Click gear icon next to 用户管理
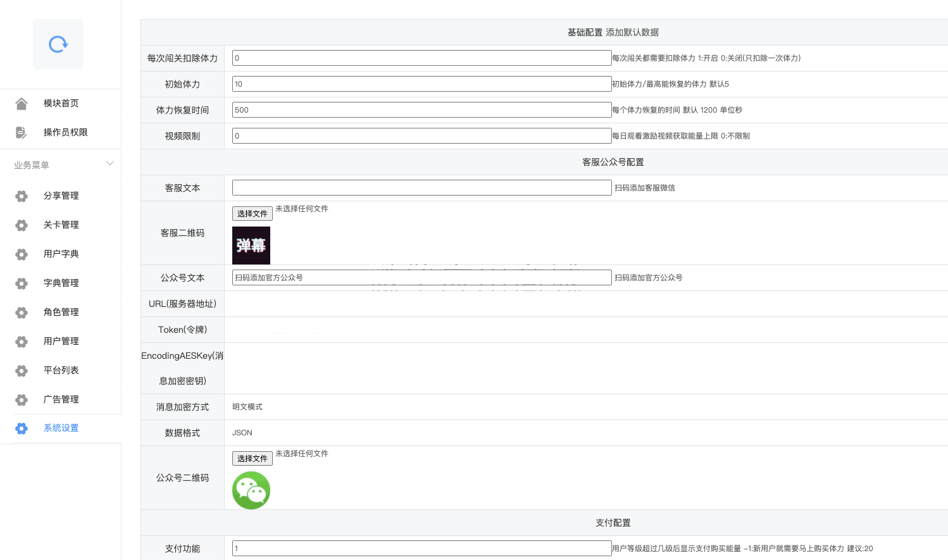The height and width of the screenshot is (560, 948). point(22,342)
